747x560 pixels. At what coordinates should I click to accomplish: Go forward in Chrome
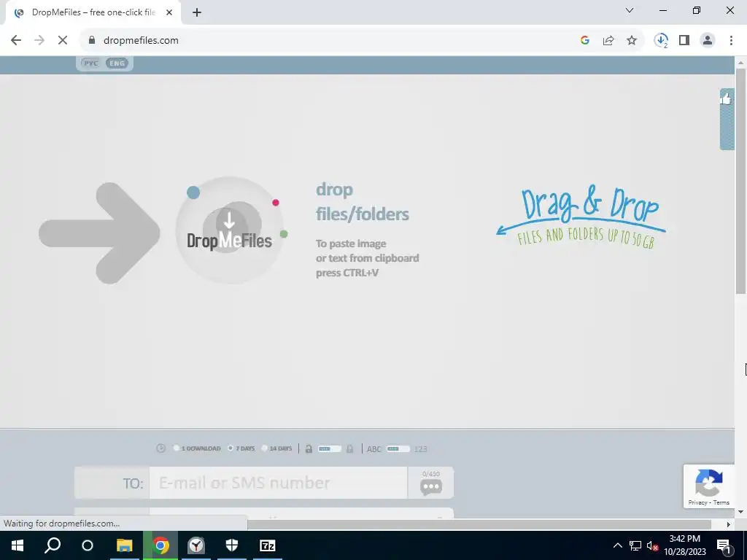point(39,41)
